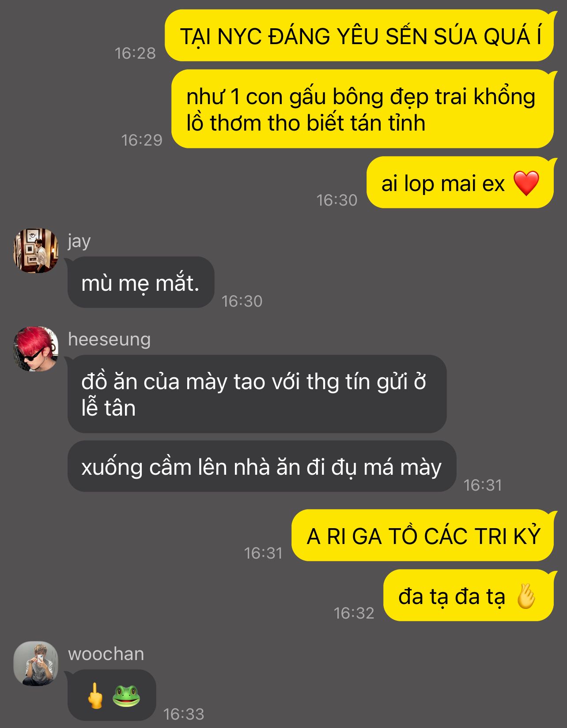Open woochan's mirror selfie avatar
This screenshot has height=728, width=567.
[36, 664]
